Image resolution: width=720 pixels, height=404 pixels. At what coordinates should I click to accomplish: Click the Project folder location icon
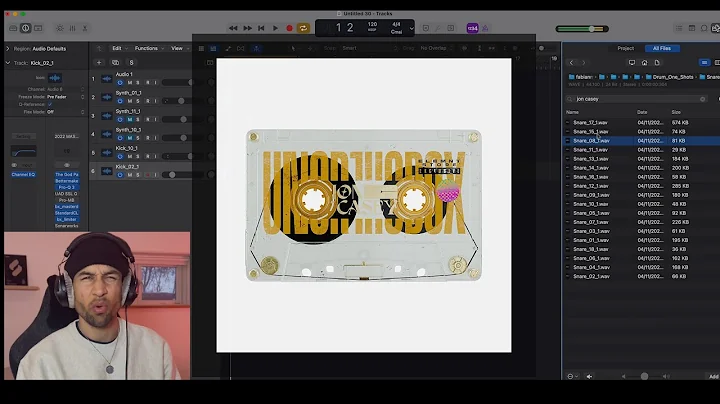[x=657, y=62]
